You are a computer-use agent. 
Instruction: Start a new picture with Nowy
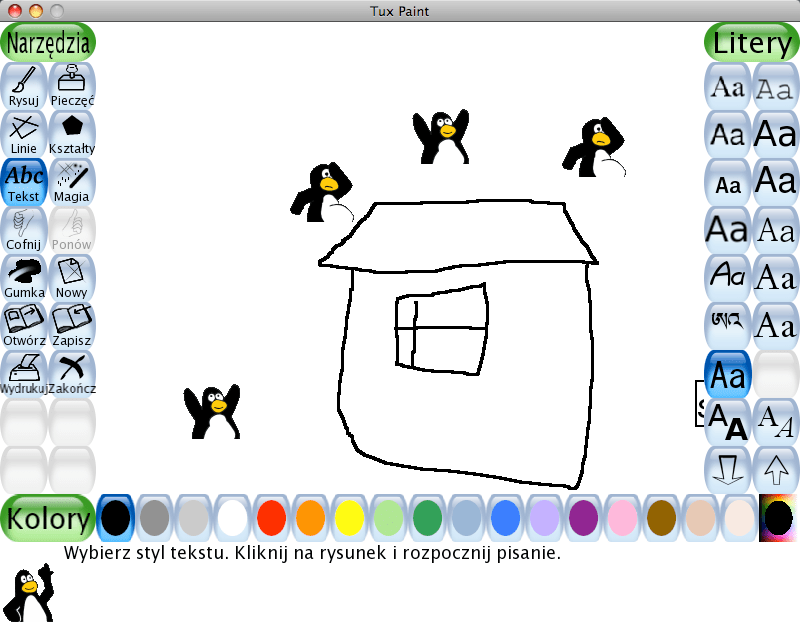[x=71, y=276]
